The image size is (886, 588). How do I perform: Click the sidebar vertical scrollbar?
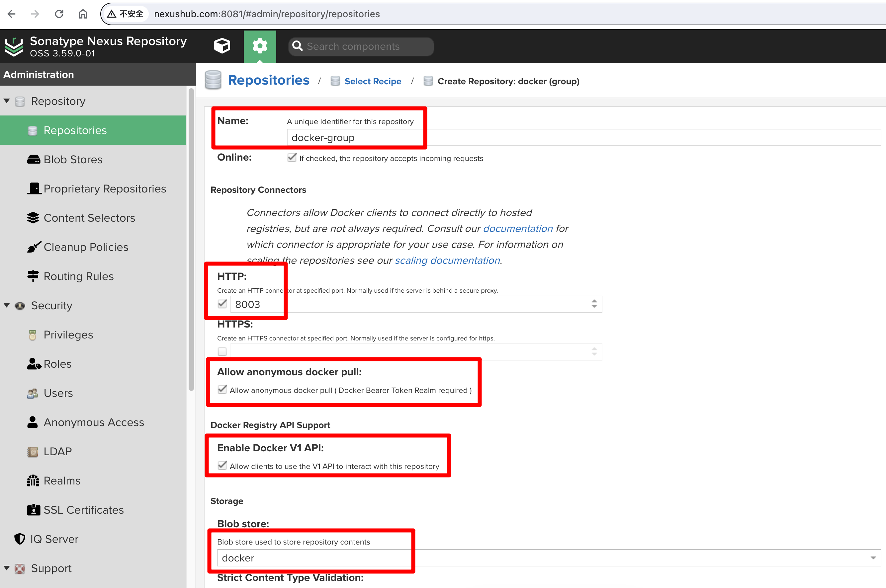191,240
